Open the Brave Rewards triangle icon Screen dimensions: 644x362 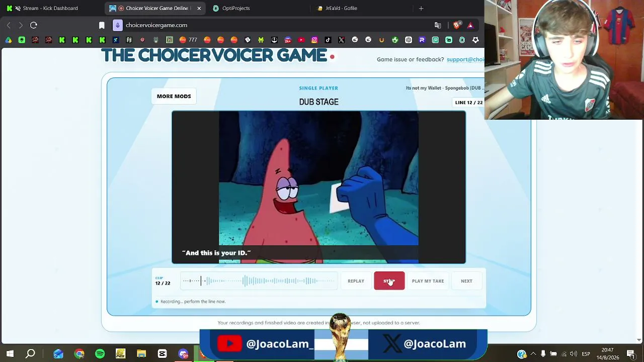point(470,25)
